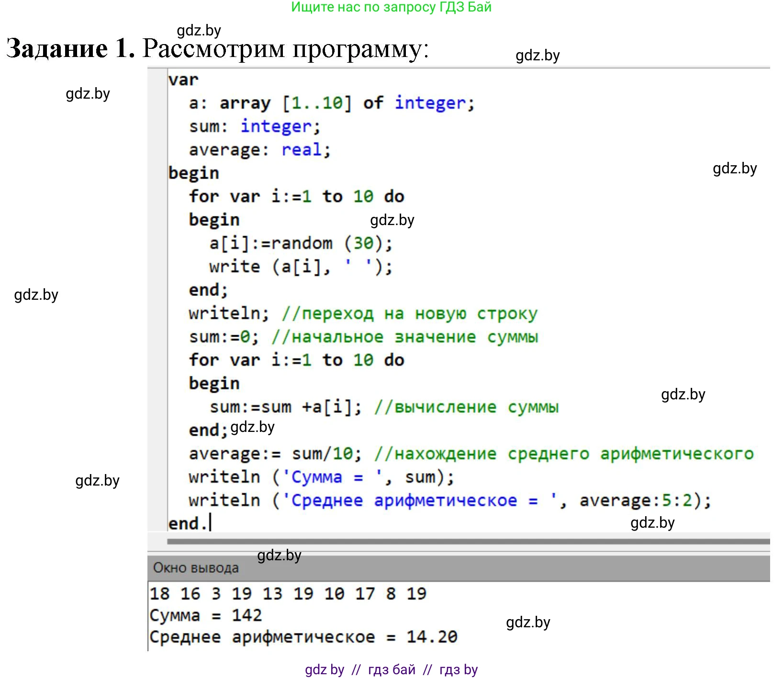Image resolution: width=784 pixels, height=679 pixels.
Task: Click the green "Ищите нас по запросу ГДЗ Бай" text
Action: point(391,7)
